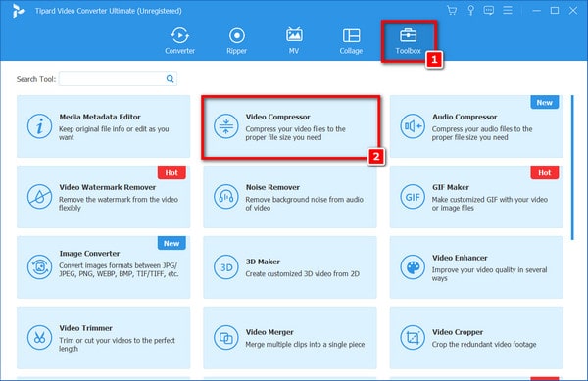
Task: Click the Image Converter icon
Action: (39, 267)
